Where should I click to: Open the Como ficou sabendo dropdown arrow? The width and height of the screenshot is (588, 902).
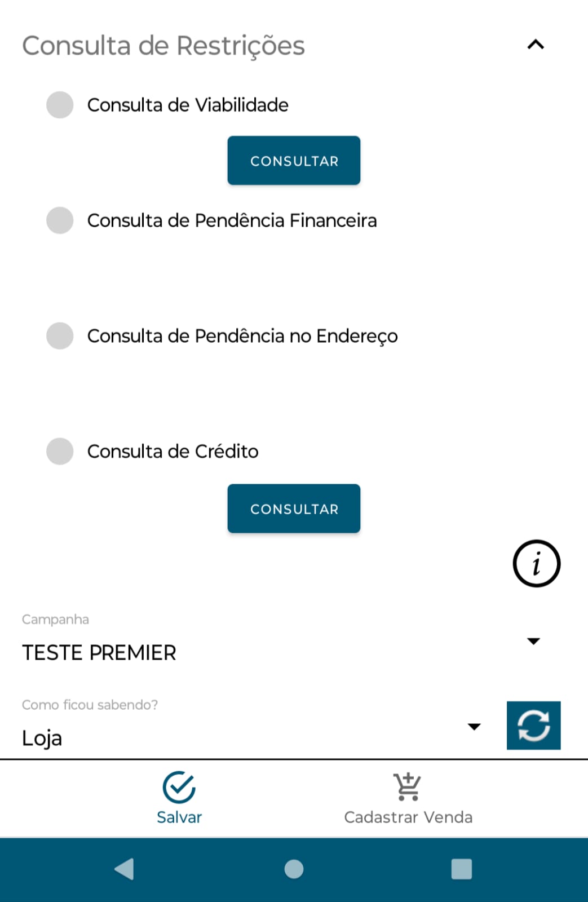(474, 727)
